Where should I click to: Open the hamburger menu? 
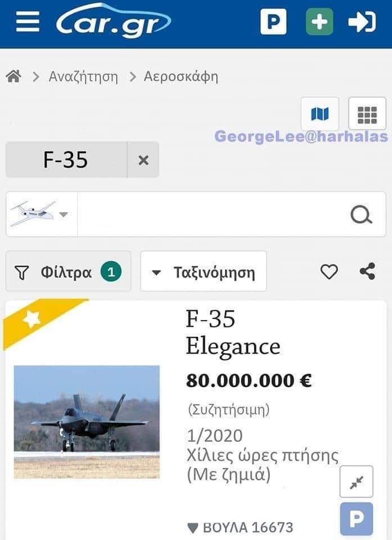click(x=28, y=22)
